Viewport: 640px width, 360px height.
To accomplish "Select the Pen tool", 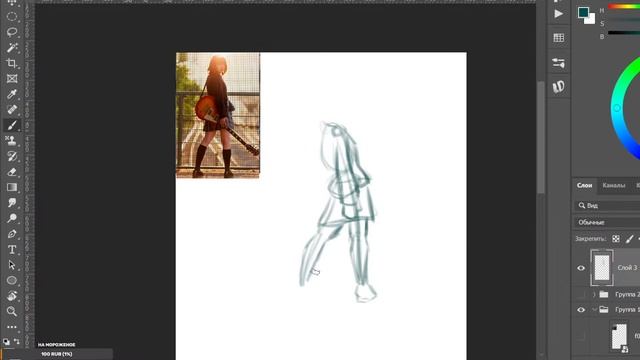I will click(x=12, y=234).
